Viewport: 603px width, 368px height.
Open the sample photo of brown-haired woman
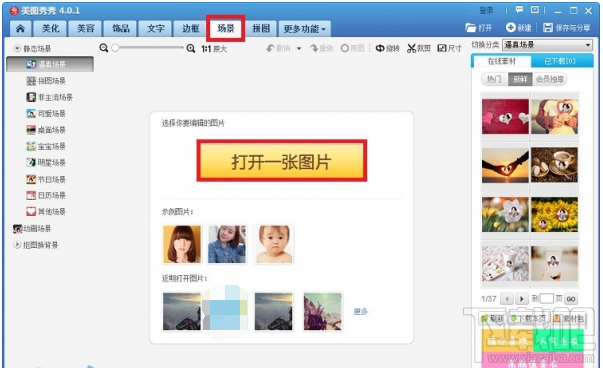[x=182, y=244]
